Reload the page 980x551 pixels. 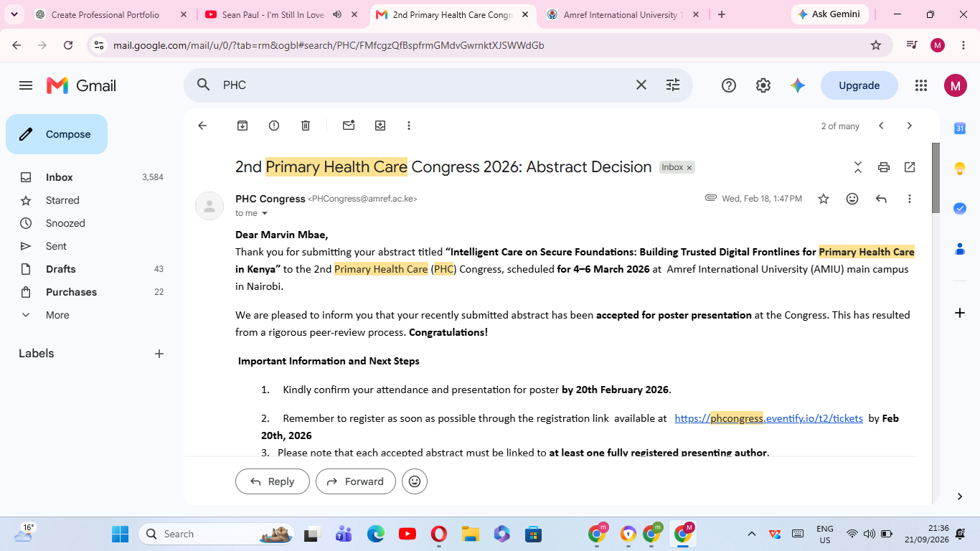(68, 45)
